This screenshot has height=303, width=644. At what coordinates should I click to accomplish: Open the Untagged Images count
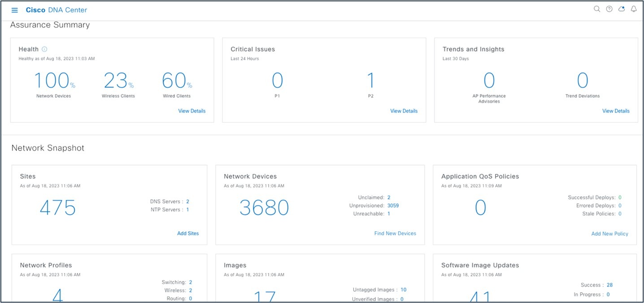(x=403, y=290)
